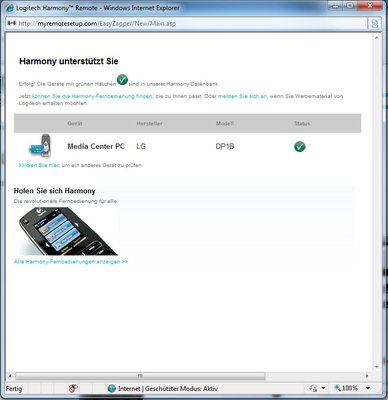Click the horizontal scrollbar thumb
388x400 pixels.
140,376
